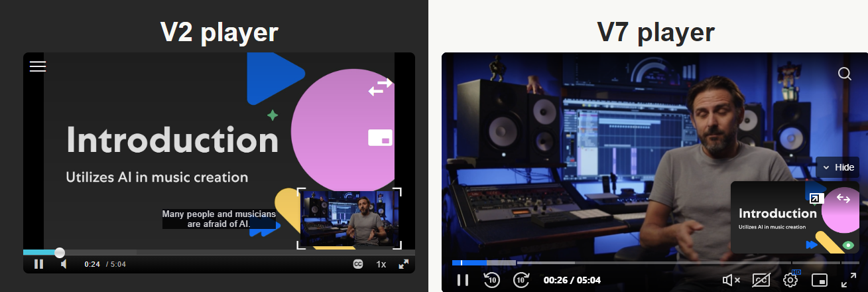Swap streams on the V7 slide thumbnail
Screen dimensions: 868x292
843,198
